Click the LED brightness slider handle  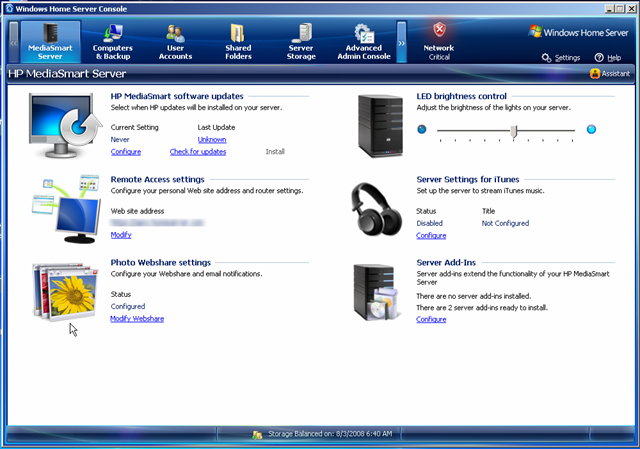tap(514, 130)
